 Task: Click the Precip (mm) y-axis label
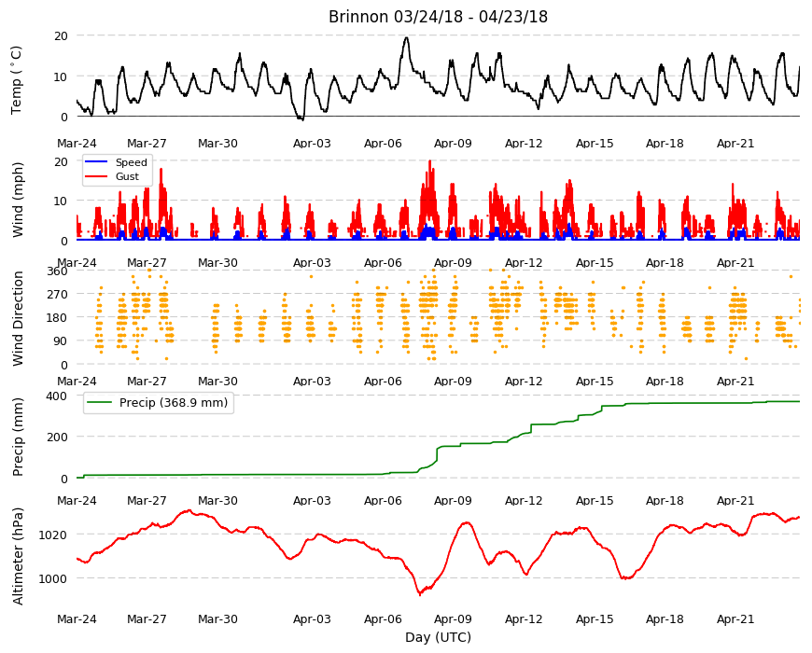coord(18,437)
